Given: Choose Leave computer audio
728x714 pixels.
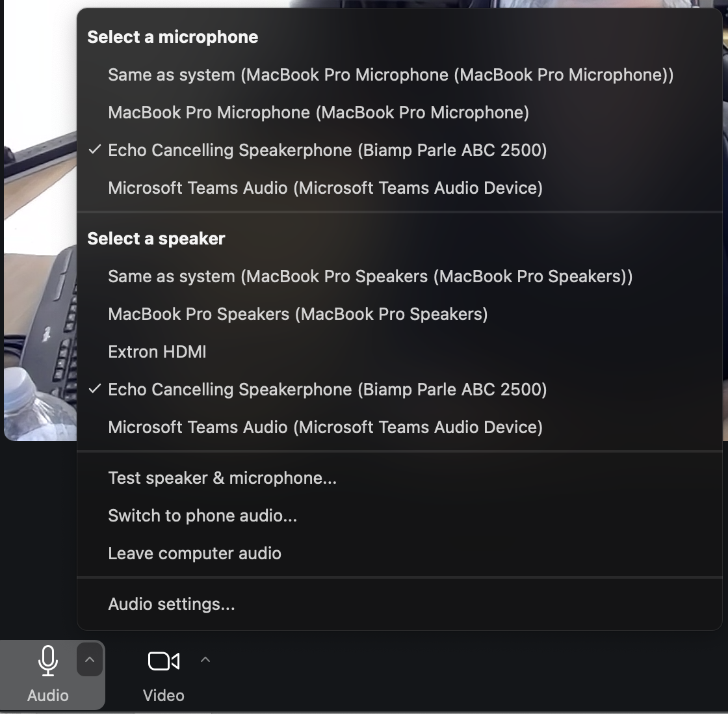Looking at the screenshot, I should pos(399,553).
